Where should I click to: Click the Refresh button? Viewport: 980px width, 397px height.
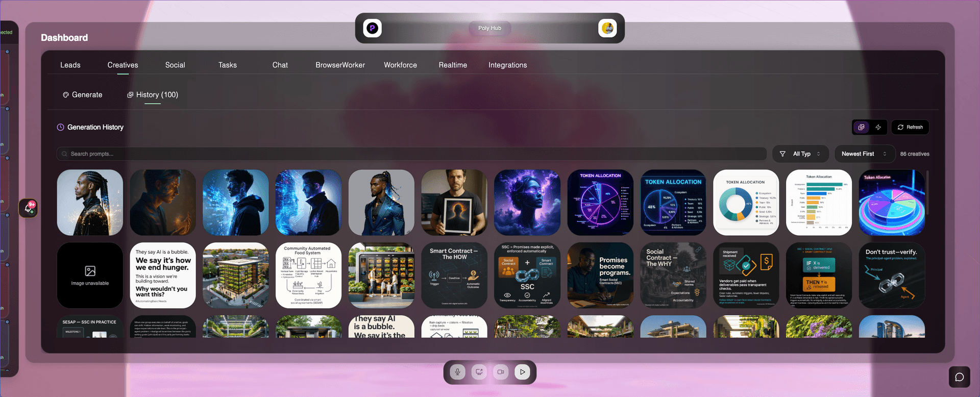(x=910, y=127)
